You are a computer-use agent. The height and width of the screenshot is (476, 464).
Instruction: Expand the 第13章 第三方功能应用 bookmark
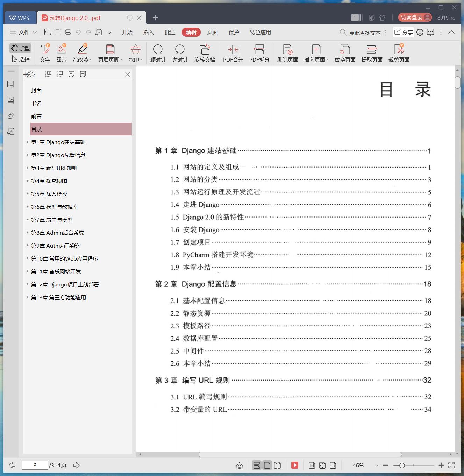(28, 297)
